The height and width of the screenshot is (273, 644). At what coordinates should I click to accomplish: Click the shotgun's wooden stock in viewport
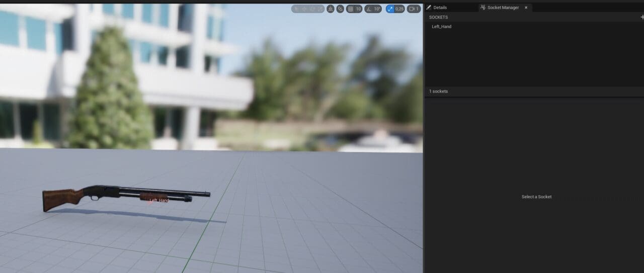[x=60, y=198]
